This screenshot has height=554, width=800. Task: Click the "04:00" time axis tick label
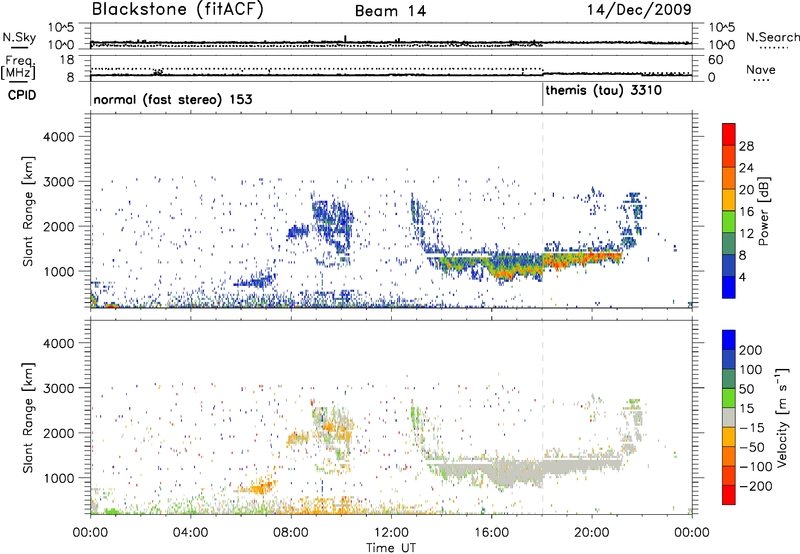coord(190,533)
